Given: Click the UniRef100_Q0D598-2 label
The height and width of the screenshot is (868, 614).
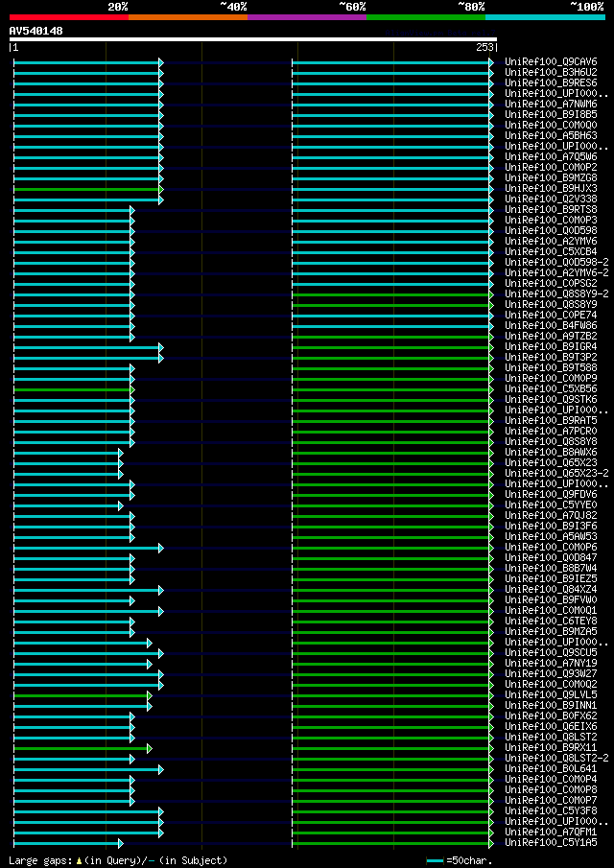Looking at the screenshot, I should (556, 263).
